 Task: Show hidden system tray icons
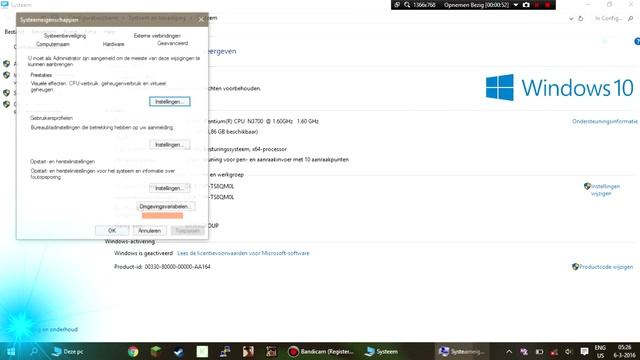point(509,351)
